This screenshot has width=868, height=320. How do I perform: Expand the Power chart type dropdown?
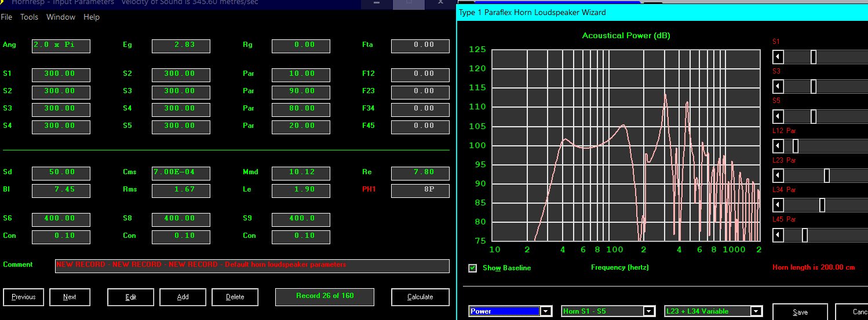pyautogui.click(x=546, y=311)
